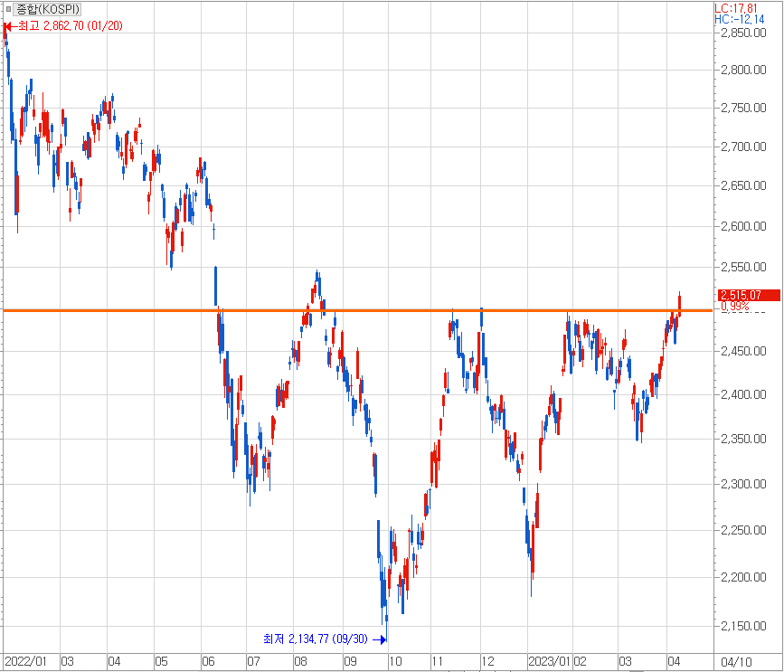Viewport: 784px width, 672px height.
Task: Click the red arrow marking the 최고 high
Action: tap(8, 26)
